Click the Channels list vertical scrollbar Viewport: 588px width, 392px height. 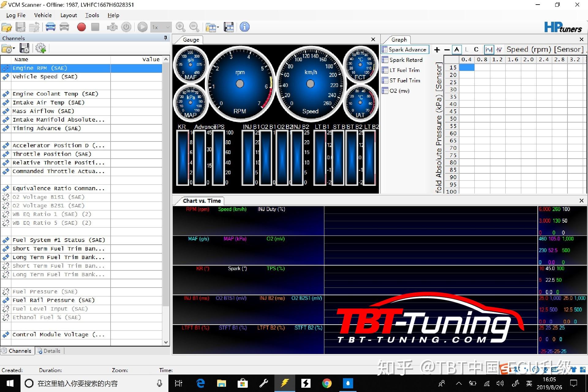(x=166, y=184)
